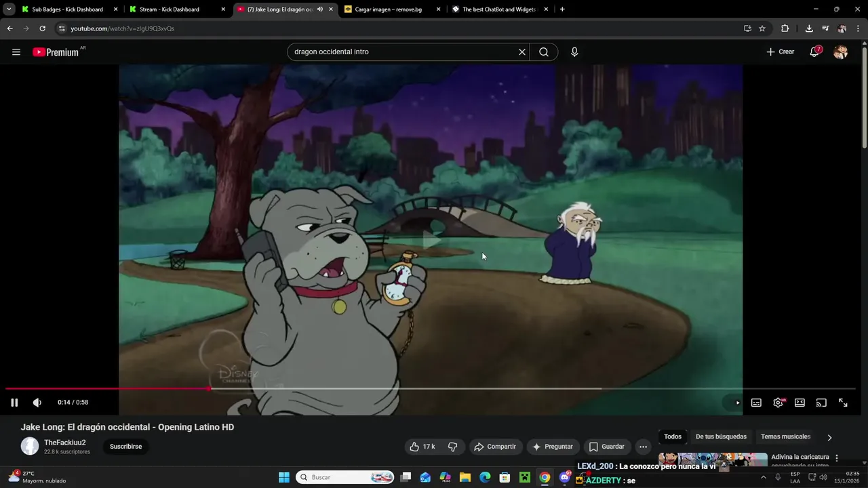The image size is (868, 488).
Task: Open the YouTube hamburger guide menu
Action: [x=16, y=52]
